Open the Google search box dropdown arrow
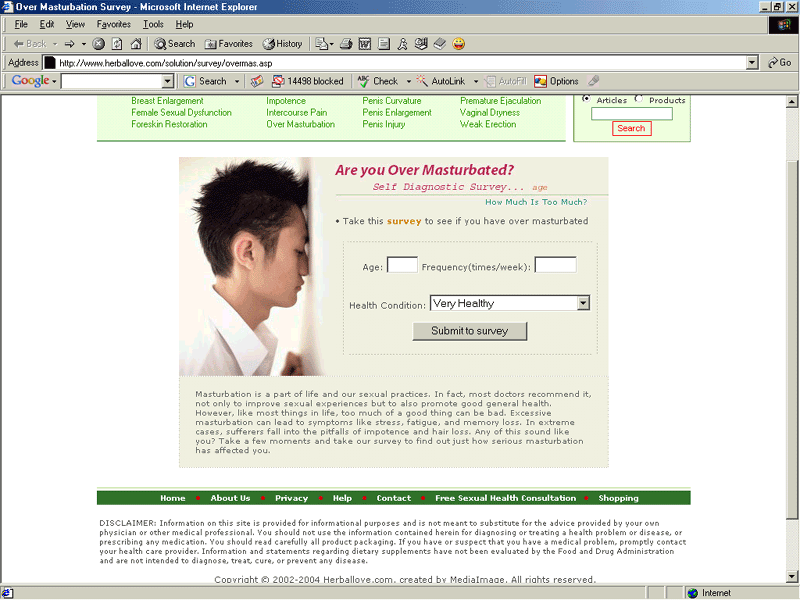Screen dimensions: 800x600 click(x=168, y=81)
